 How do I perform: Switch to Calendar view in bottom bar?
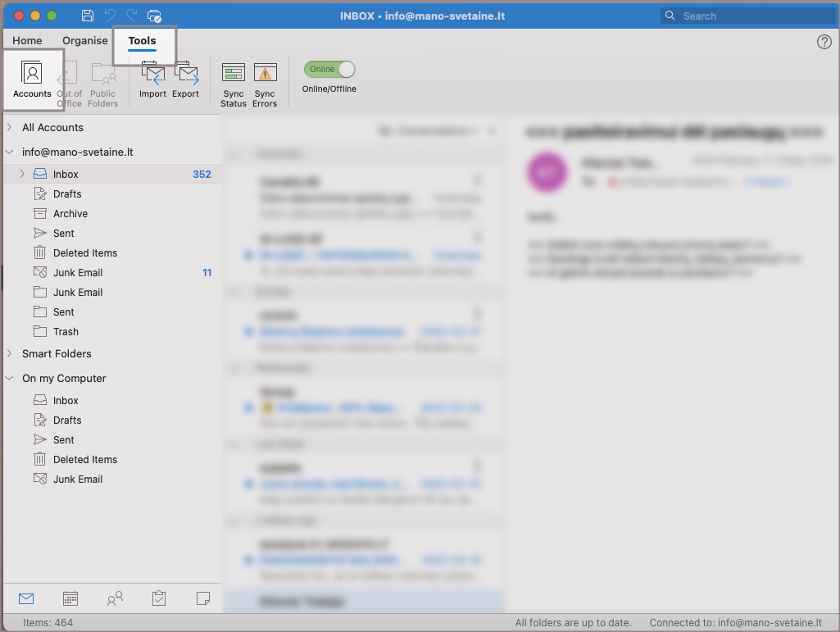70,598
